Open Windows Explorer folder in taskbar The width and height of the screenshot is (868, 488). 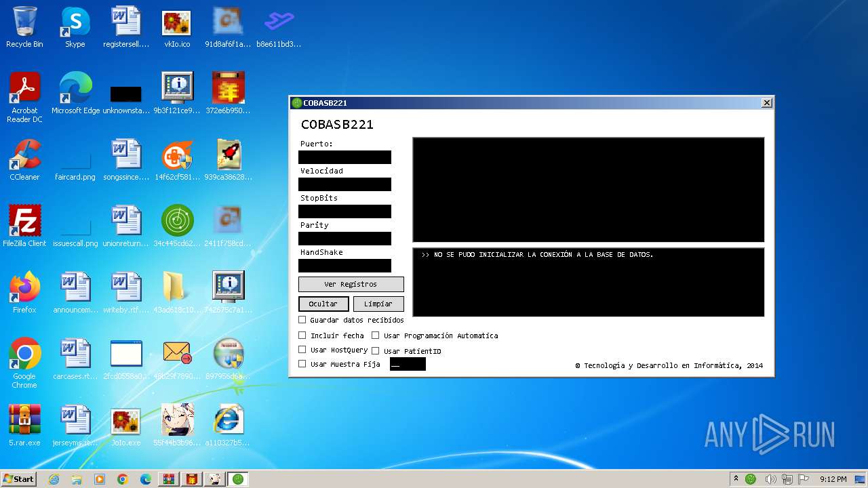[77, 479]
